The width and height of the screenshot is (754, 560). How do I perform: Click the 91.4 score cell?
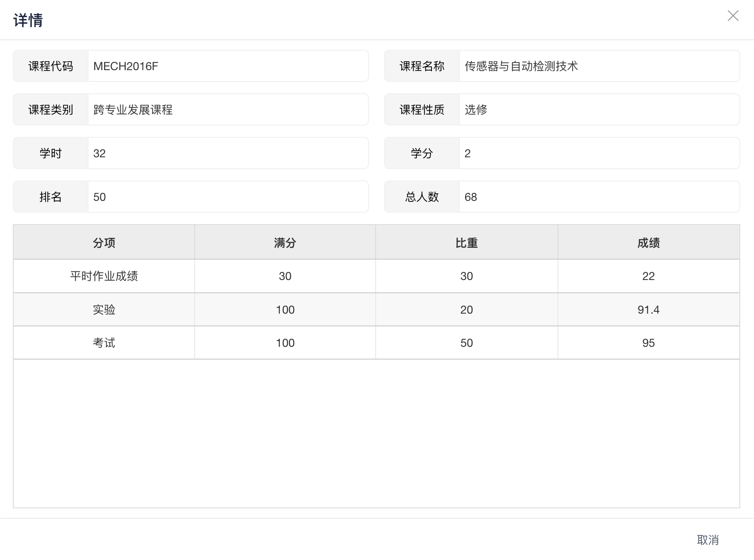pos(648,310)
